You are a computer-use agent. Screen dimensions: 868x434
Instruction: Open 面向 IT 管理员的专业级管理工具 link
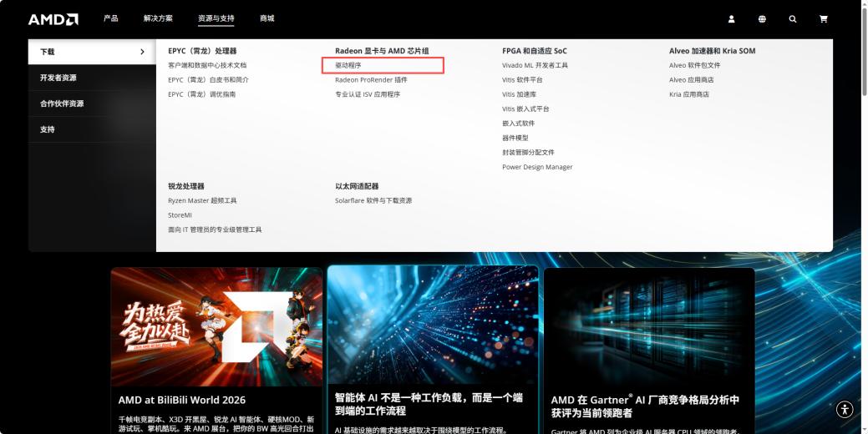click(216, 230)
